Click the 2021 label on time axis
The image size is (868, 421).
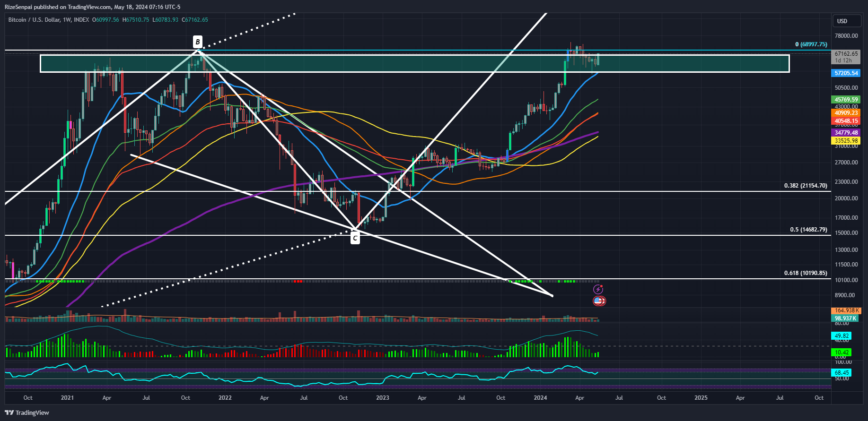tap(67, 398)
